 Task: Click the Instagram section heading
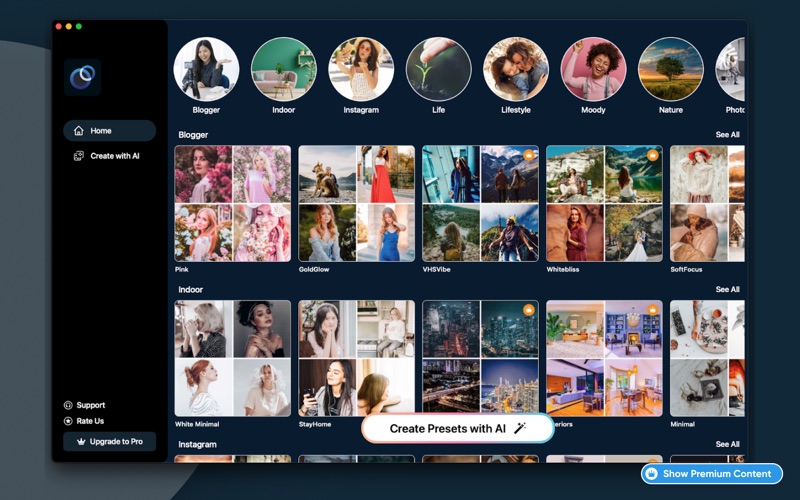(197, 444)
